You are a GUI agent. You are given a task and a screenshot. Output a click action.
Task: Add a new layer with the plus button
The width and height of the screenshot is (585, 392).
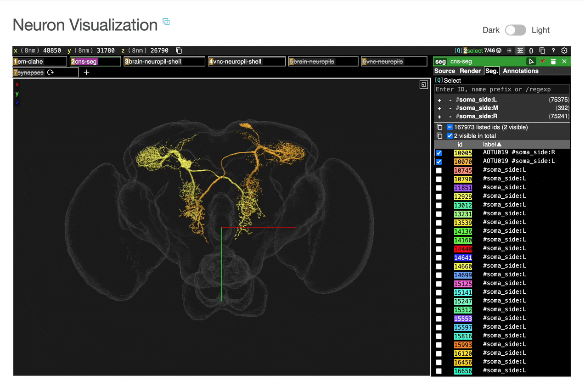pos(86,72)
